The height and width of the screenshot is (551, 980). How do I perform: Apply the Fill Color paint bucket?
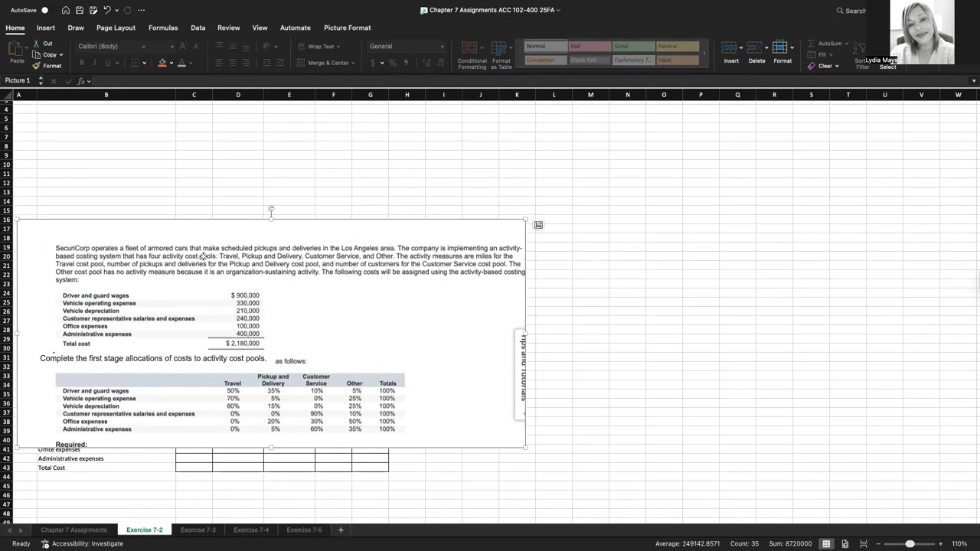coord(162,63)
